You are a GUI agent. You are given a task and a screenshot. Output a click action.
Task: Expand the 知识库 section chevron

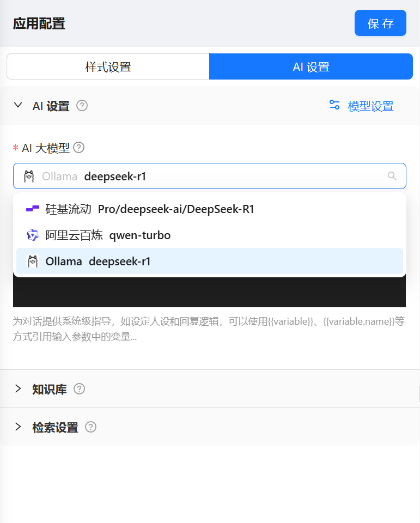[19, 388]
